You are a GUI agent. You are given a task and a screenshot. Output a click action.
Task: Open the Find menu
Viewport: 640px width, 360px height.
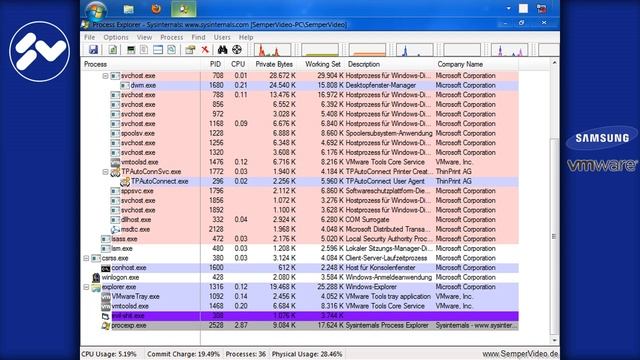point(198,37)
